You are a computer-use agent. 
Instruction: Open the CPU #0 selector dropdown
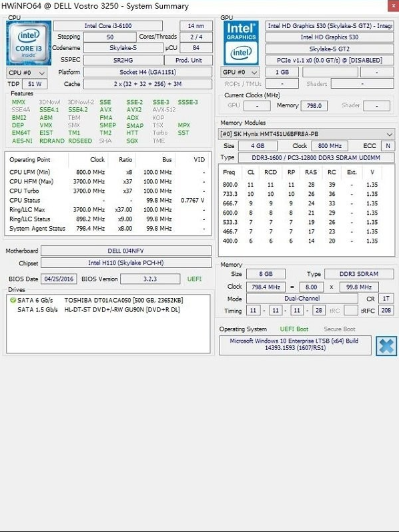point(27,73)
